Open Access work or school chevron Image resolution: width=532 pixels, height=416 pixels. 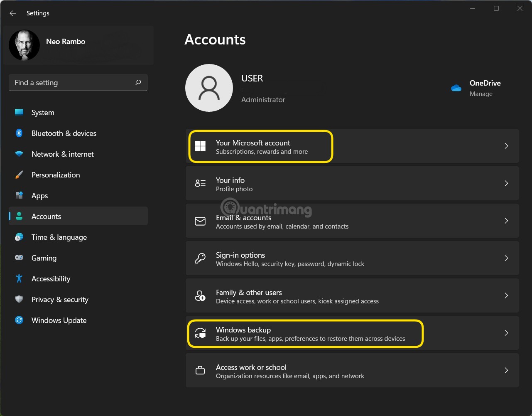click(x=506, y=370)
